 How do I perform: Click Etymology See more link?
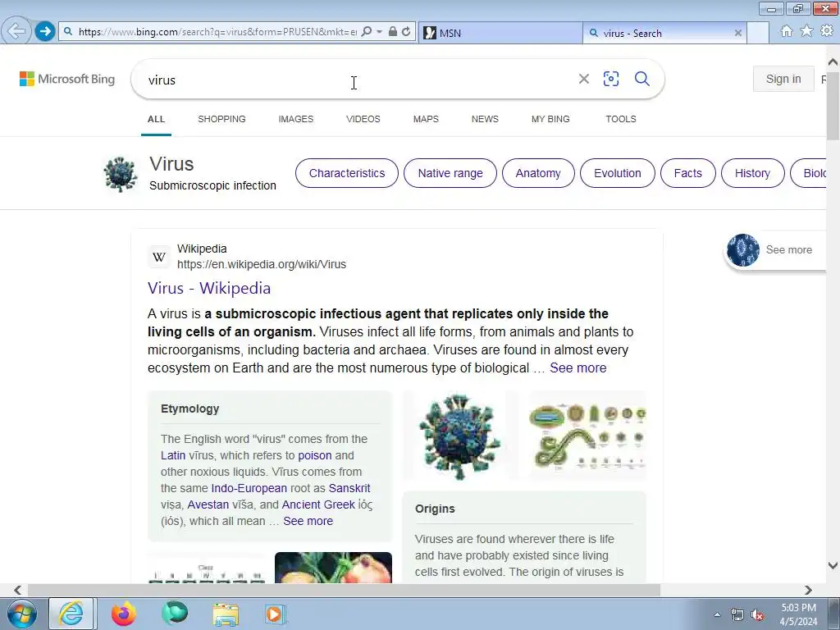tap(308, 521)
